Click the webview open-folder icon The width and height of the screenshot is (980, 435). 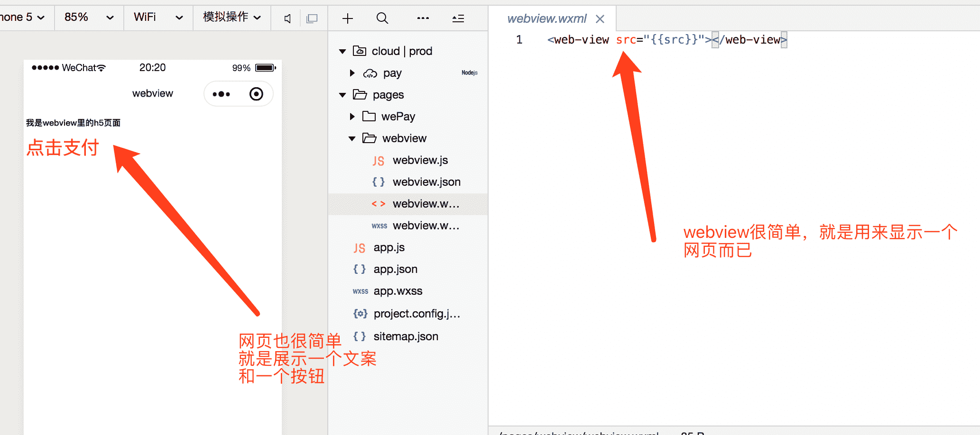tap(370, 138)
